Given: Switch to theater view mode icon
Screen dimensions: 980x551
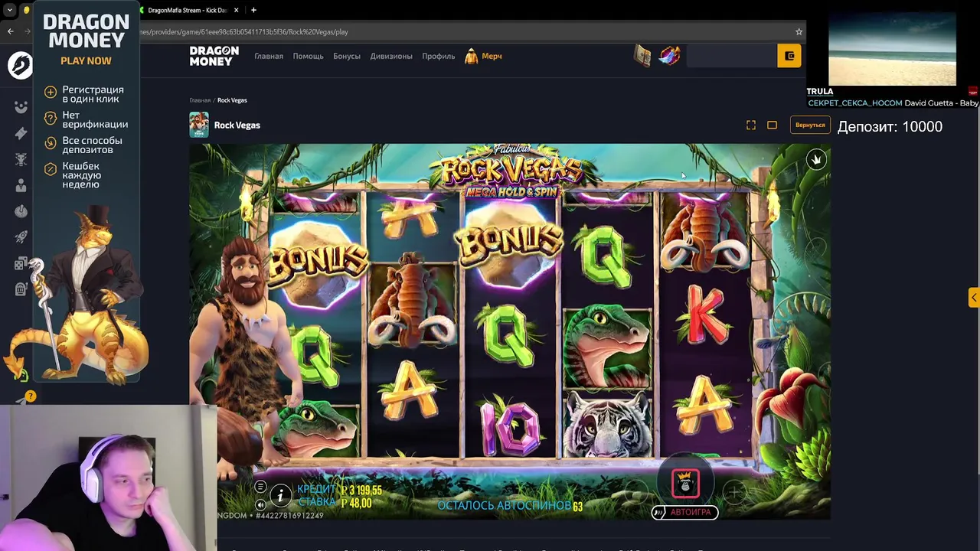Looking at the screenshot, I should tap(772, 125).
